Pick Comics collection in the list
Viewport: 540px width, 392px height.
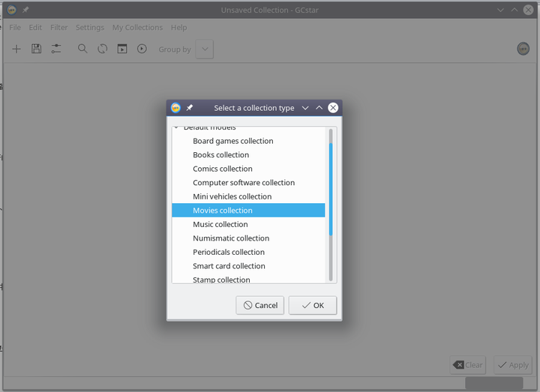tap(222, 169)
